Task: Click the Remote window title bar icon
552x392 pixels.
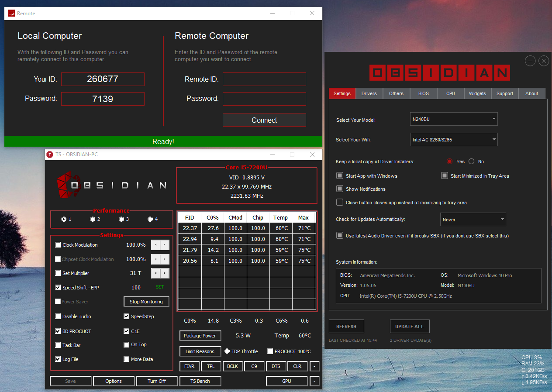Action: tap(11, 13)
